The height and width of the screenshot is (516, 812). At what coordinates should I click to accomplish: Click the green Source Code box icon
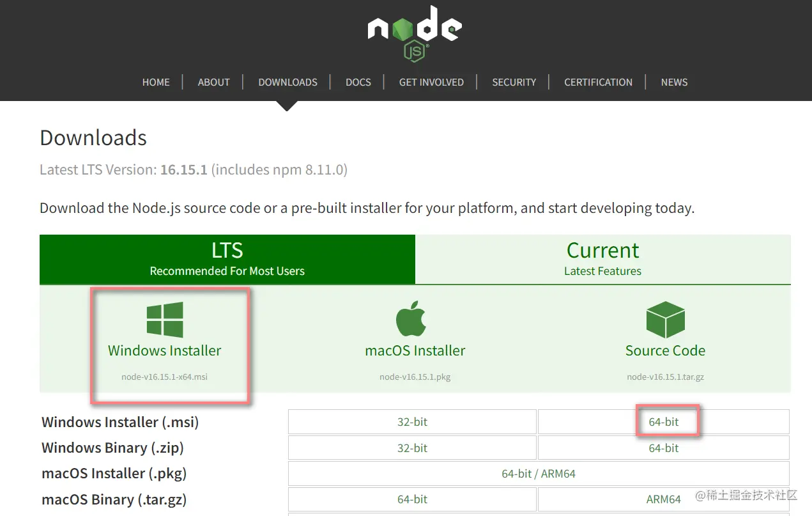pos(665,320)
